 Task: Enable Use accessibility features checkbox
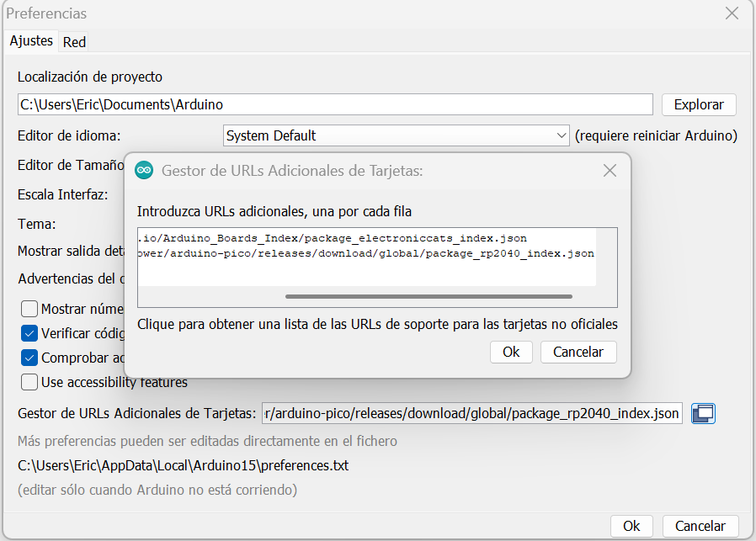pyautogui.click(x=29, y=383)
